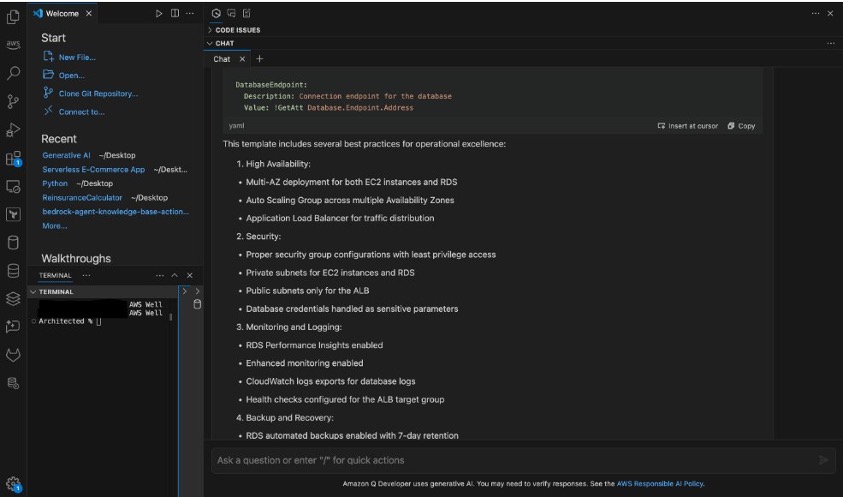The width and height of the screenshot is (844, 498).
Task: Open recent project Generative AI
Action: click(x=66, y=155)
